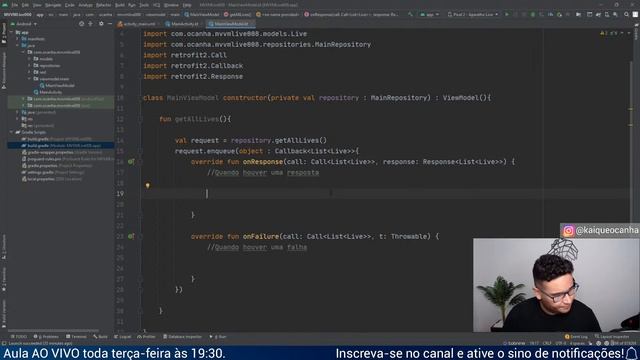Collapse the app module in project tree
Screen dimensions: 640x360
pos(12,32)
